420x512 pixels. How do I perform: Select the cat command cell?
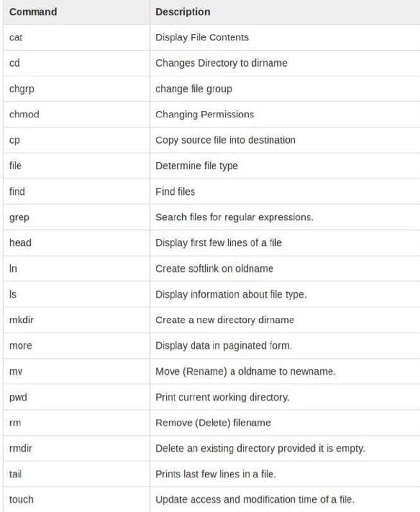[17, 37]
